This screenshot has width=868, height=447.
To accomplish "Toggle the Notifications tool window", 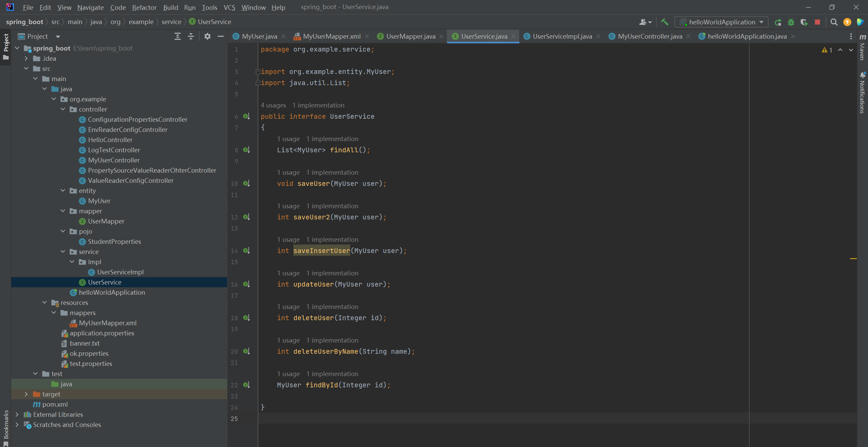I will click(863, 93).
